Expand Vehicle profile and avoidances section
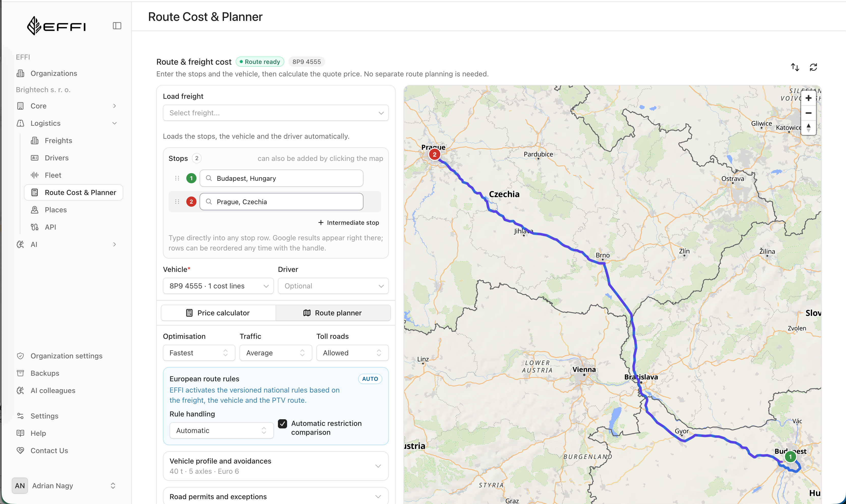 click(276, 466)
